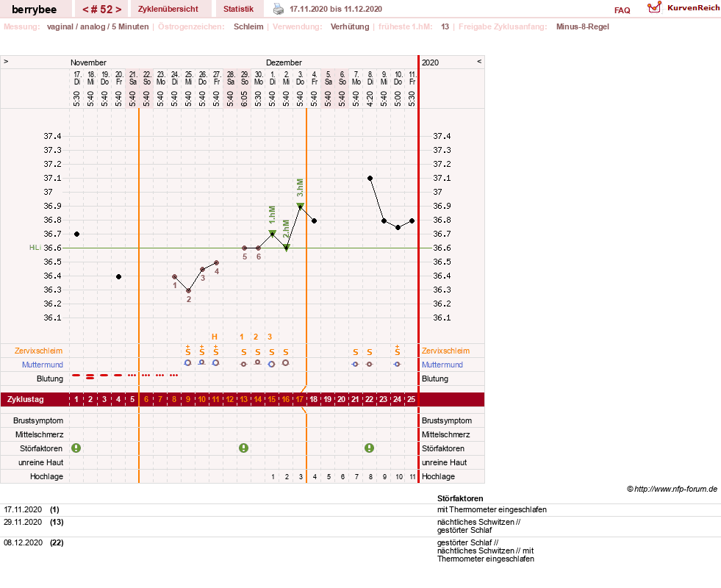Click the Muttermund circle on cycle day 9
Screen dimensions: 721x588
187,363
